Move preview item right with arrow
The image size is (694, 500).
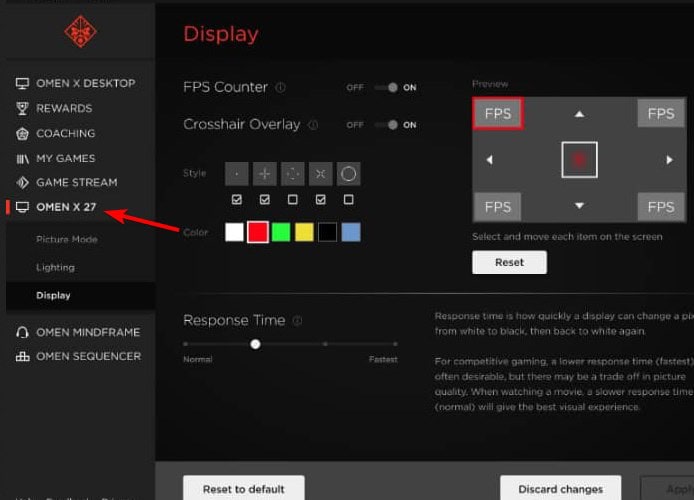(x=669, y=160)
